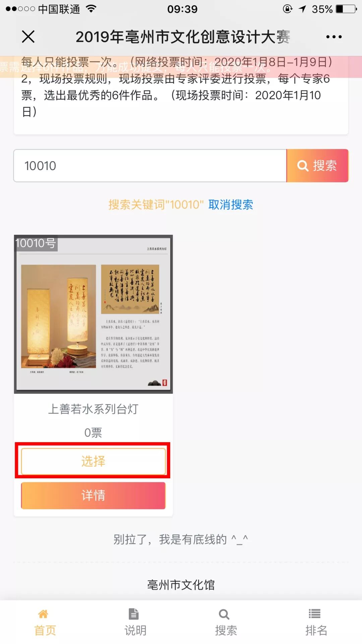The width and height of the screenshot is (362, 644).
Task: Tap the Wi-Fi signal icon in status bar
Action: [91, 9]
